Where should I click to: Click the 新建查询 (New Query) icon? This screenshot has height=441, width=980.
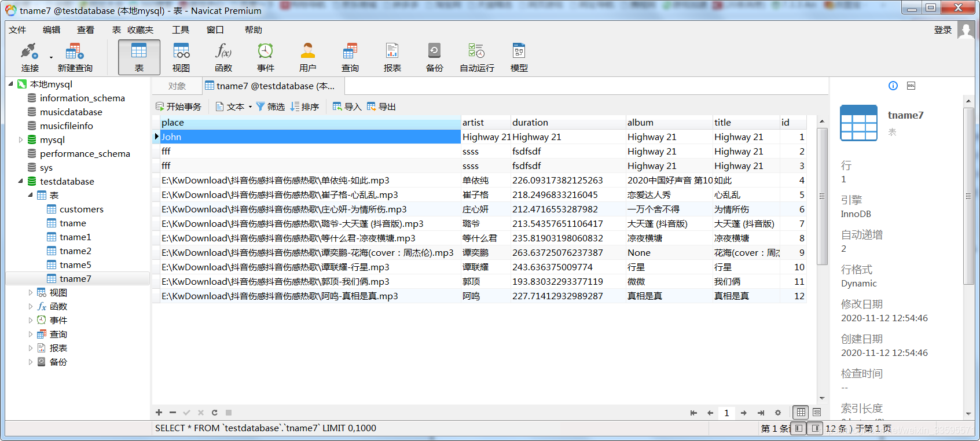point(75,57)
